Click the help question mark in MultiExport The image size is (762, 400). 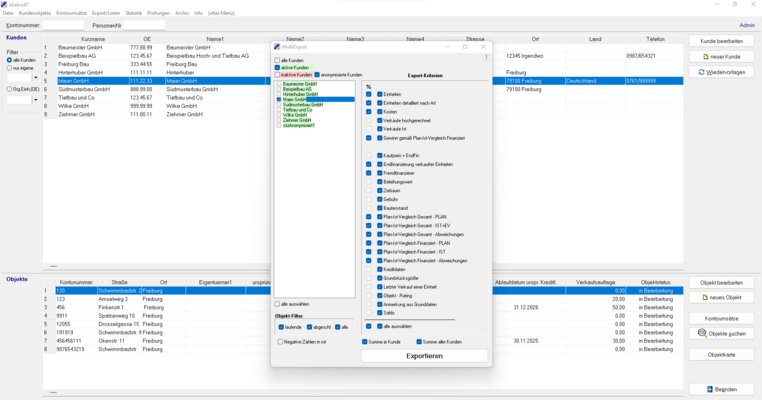(486, 58)
